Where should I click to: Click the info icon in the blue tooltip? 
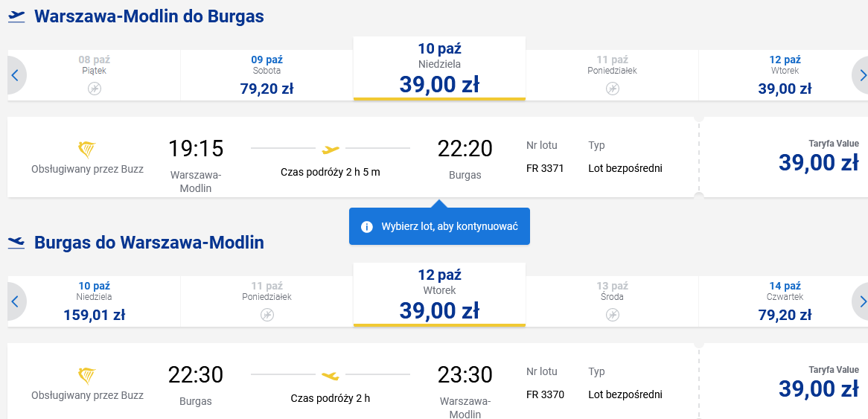[x=366, y=227]
